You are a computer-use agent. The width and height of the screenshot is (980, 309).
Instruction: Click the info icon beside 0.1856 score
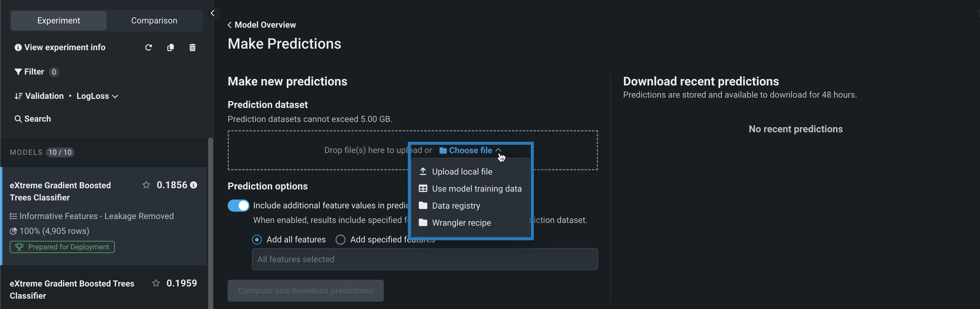pyautogui.click(x=194, y=185)
